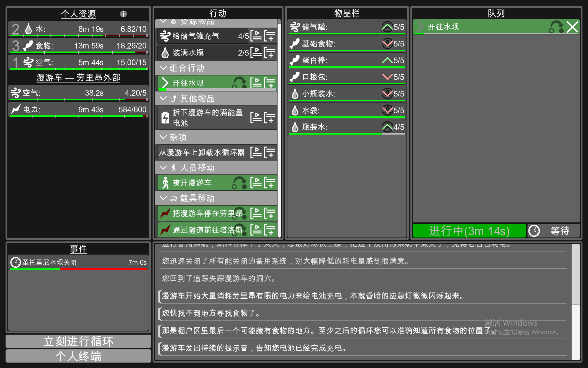Play-next icon for 离开漫游车
The height and width of the screenshot is (368, 588).
point(256,183)
